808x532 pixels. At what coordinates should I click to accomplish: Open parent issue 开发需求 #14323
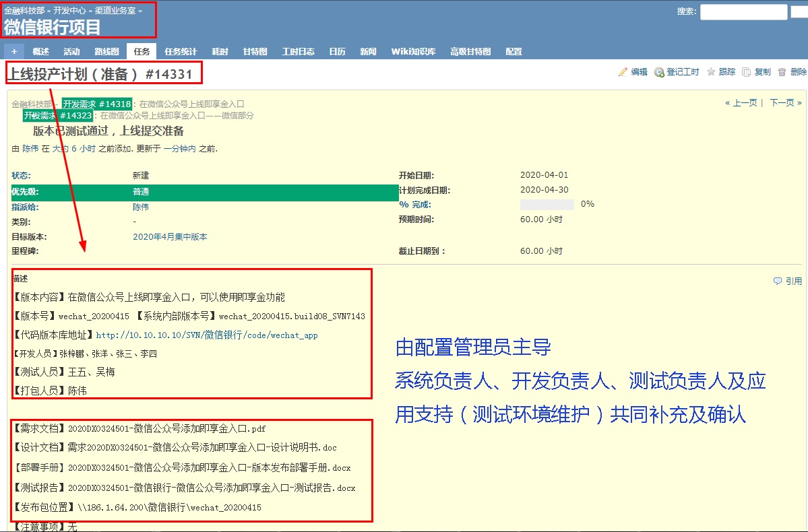(x=58, y=115)
